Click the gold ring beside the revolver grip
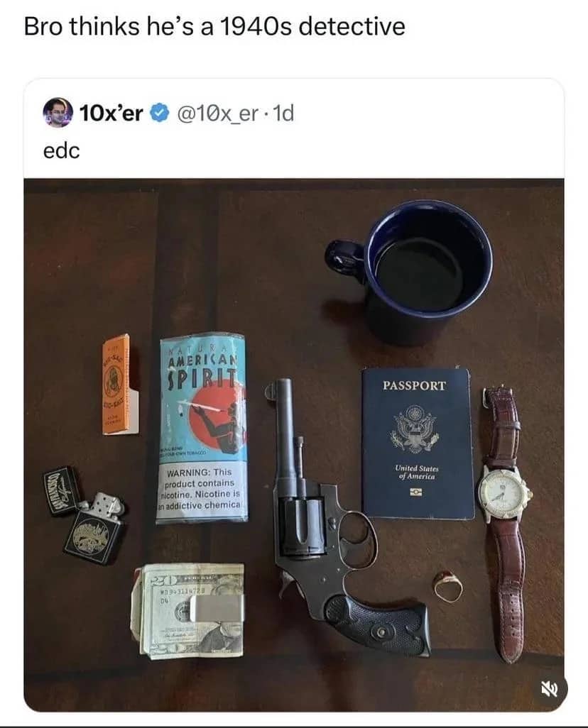This screenshot has width=588, height=728. [448, 586]
